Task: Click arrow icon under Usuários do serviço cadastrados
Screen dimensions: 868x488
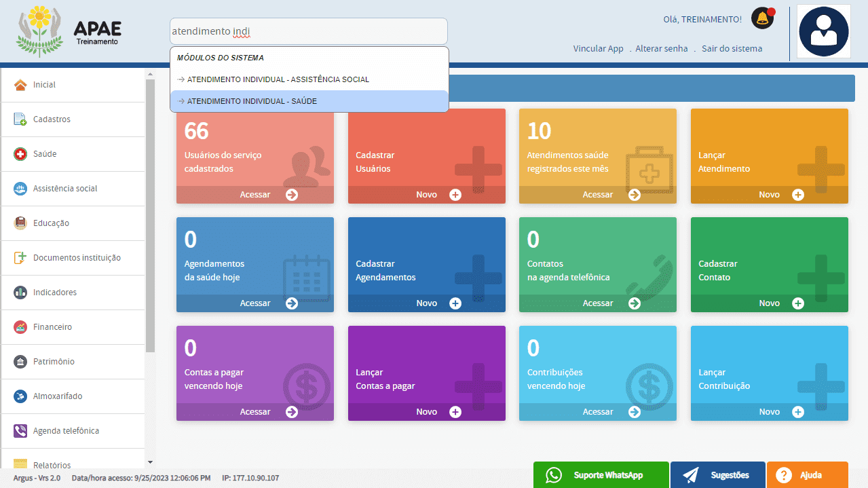Action: [292, 195]
